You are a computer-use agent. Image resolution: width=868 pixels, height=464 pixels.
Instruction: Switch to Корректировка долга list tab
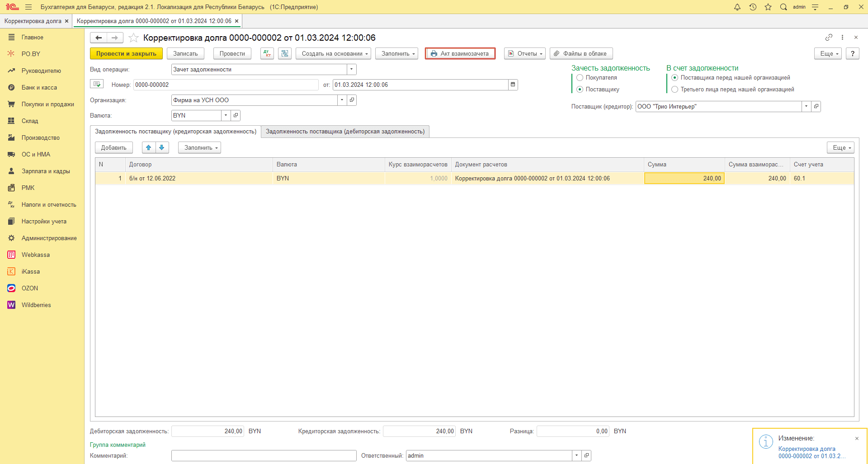(x=33, y=21)
